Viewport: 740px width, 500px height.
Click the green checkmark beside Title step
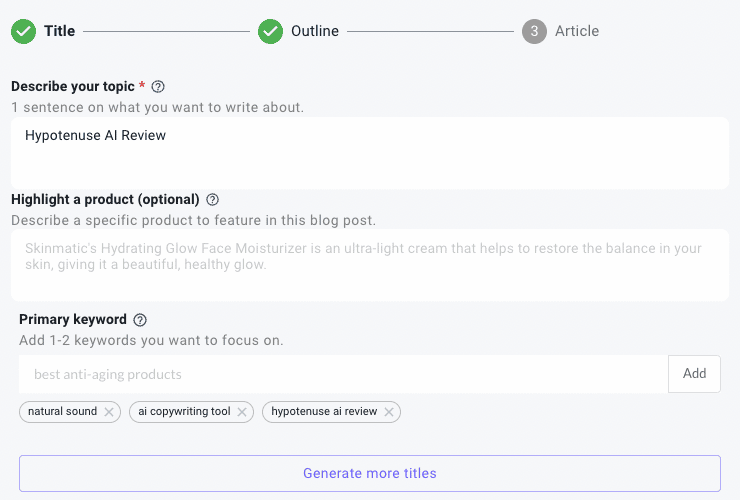click(x=24, y=32)
